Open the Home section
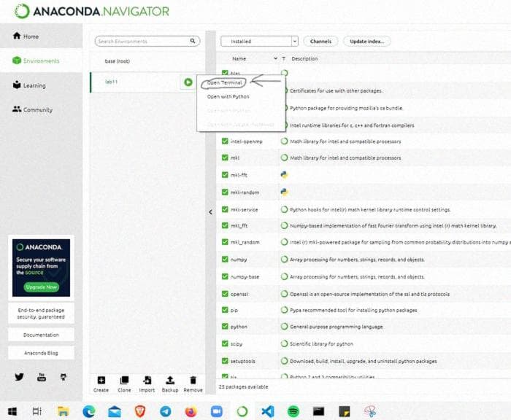511x420 pixels. pyautogui.click(x=26, y=36)
